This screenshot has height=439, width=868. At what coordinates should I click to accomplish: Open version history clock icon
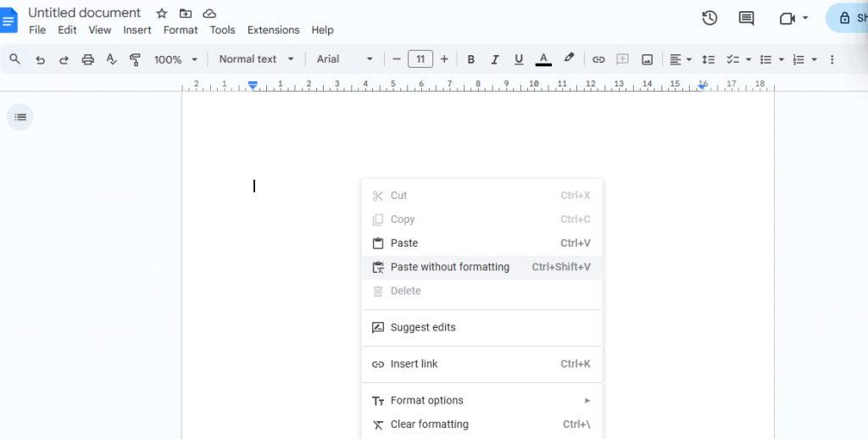709,18
